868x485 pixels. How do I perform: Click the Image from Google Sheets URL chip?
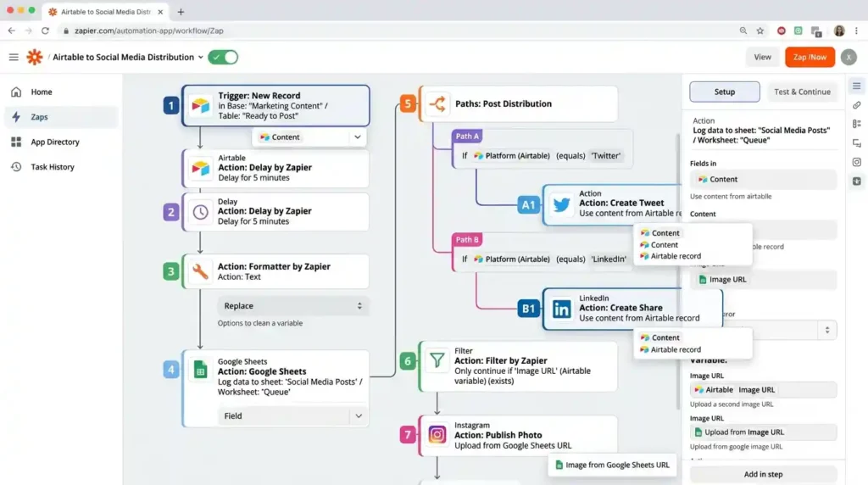tap(612, 465)
